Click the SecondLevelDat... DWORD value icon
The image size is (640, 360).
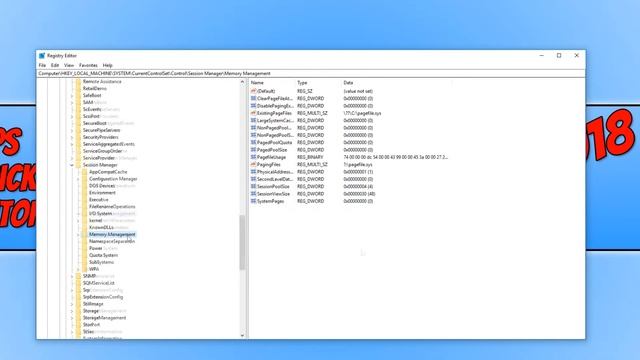[253, 179]
